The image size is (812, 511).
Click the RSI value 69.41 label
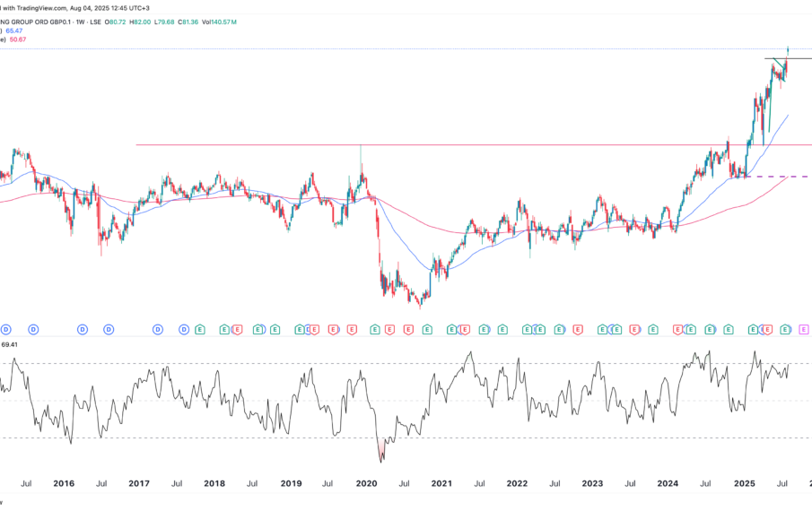(x=12, y=343)
